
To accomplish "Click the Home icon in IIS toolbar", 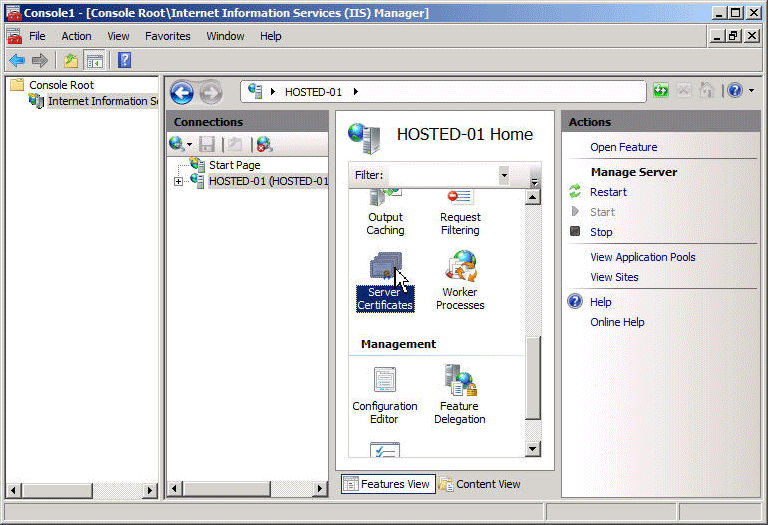I will click(x=706, y=91).
